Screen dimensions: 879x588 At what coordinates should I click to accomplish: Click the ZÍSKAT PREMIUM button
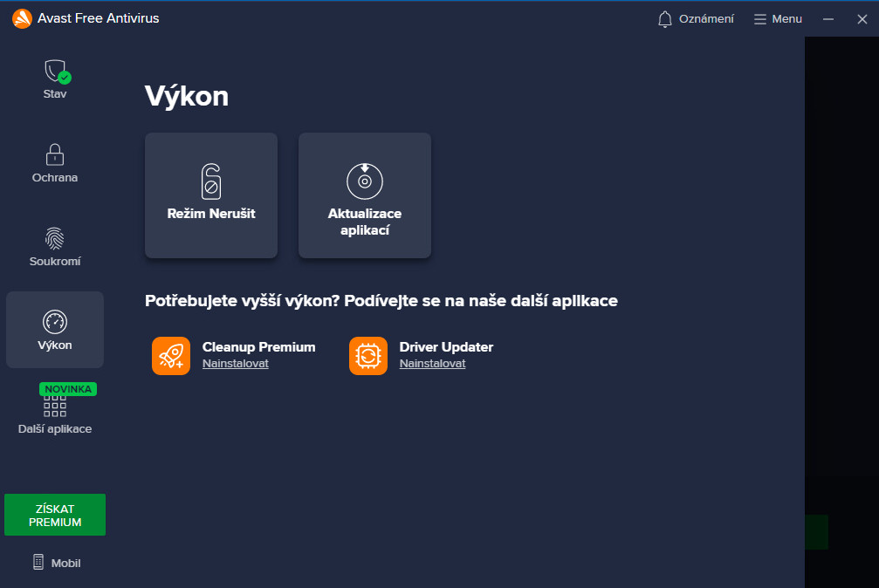[x=55, y=515]
